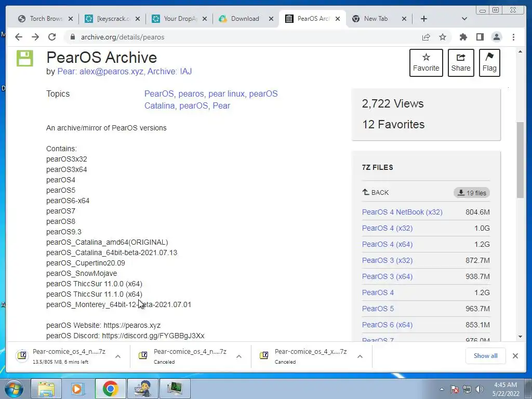Click the Action Center flag tray icon
This screenshot has width=532, height=399.
click(455, 389)
